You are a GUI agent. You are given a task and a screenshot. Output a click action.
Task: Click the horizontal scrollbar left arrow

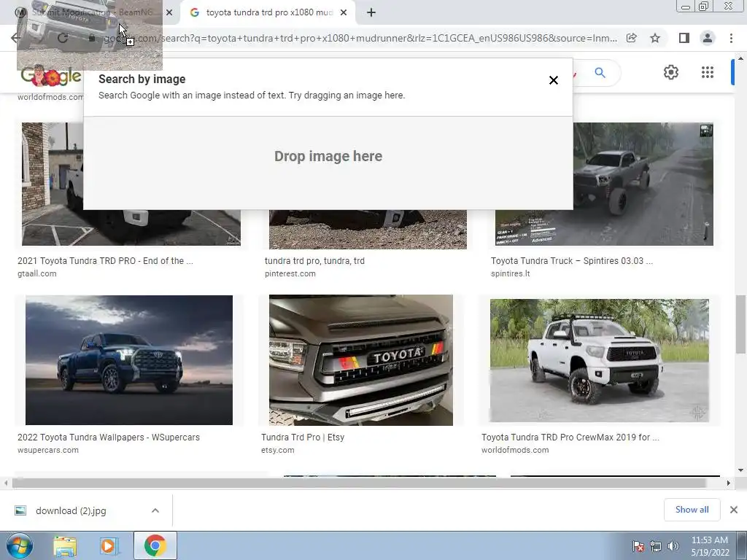pos(6,483)
